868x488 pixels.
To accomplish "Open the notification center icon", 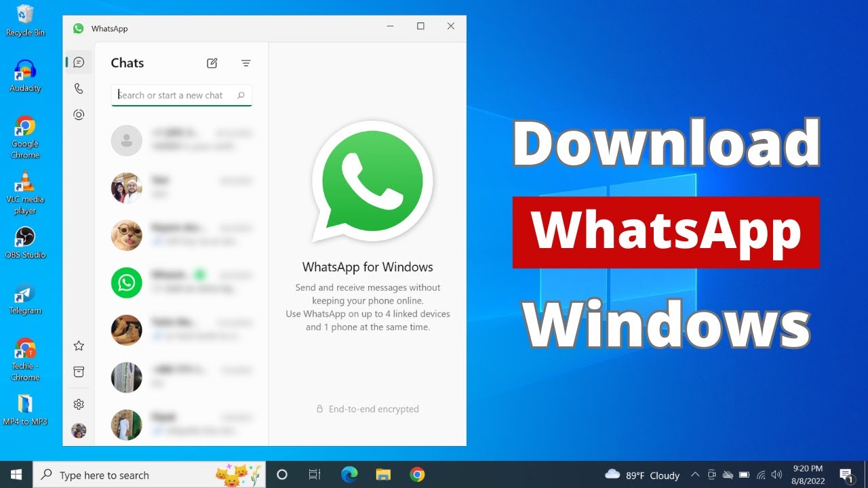I will coord(846,475).
